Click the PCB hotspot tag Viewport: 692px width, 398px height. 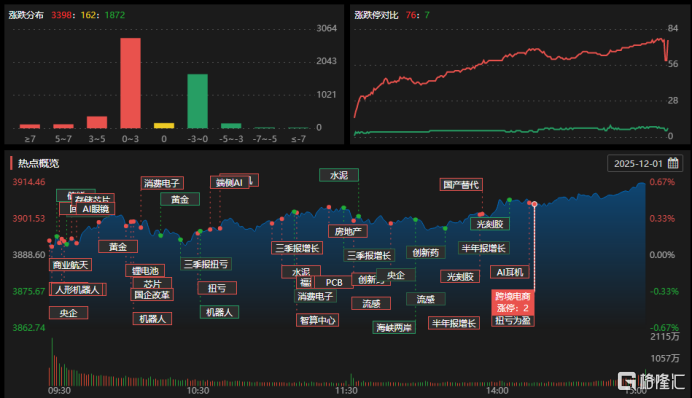334,282
